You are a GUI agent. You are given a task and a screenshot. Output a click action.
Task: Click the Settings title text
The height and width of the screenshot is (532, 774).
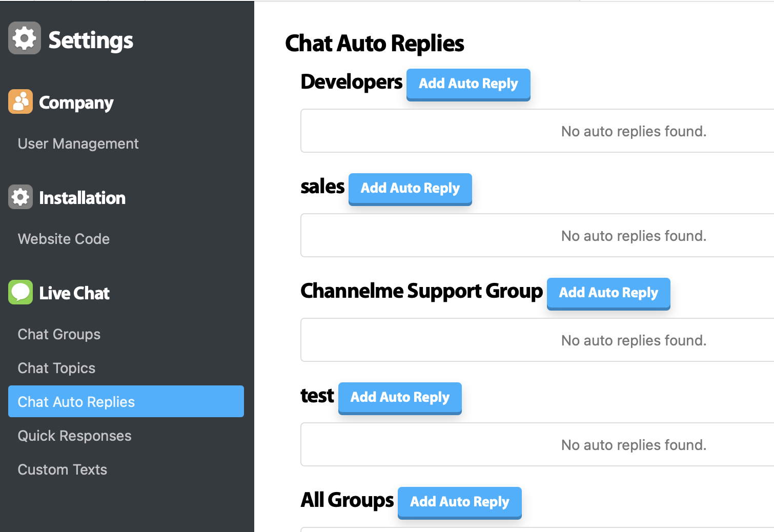pyautogui.click(x=91, y=40)
